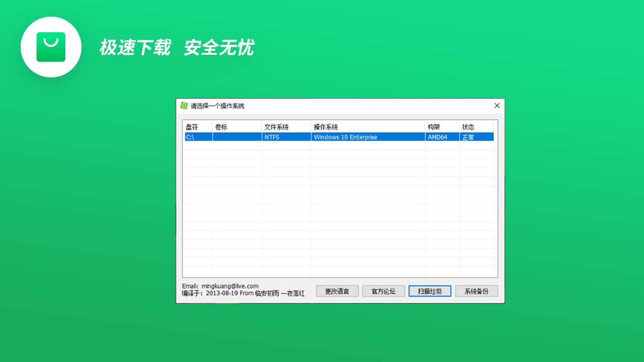Open the 官方论坛 (Official Forum)
This screenshot has height=362, width=644.
click(383, 291)
